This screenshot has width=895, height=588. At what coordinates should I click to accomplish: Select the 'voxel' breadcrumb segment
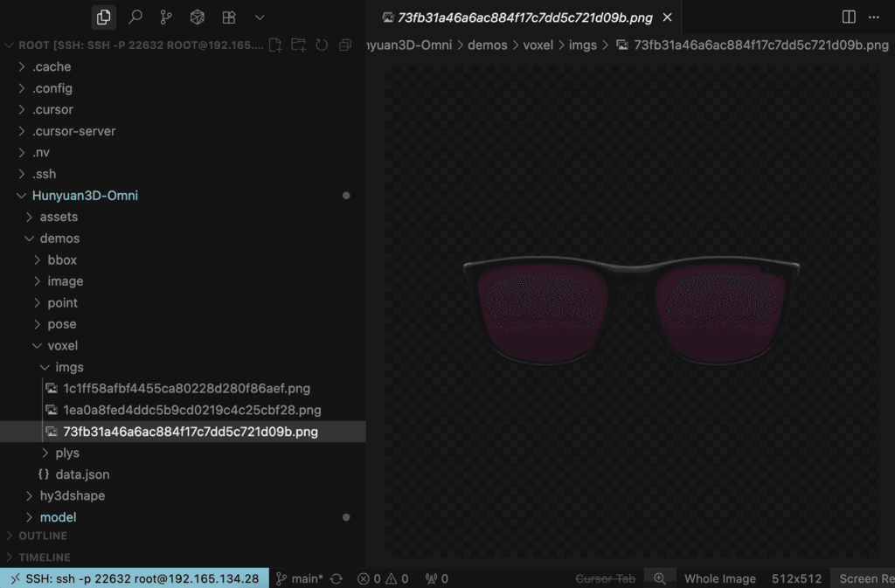pyautogui.click(x=538, y=45)
